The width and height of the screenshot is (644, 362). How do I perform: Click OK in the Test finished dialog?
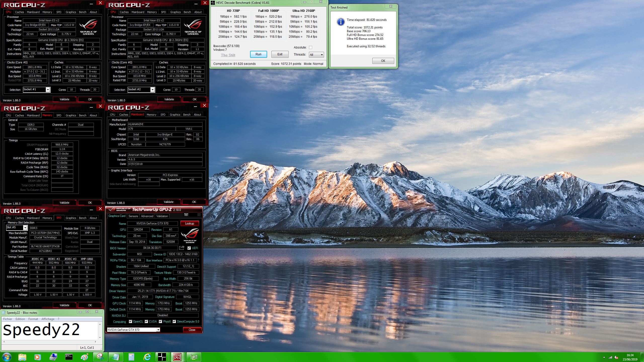pyautogui.click(x=383, y=61)
